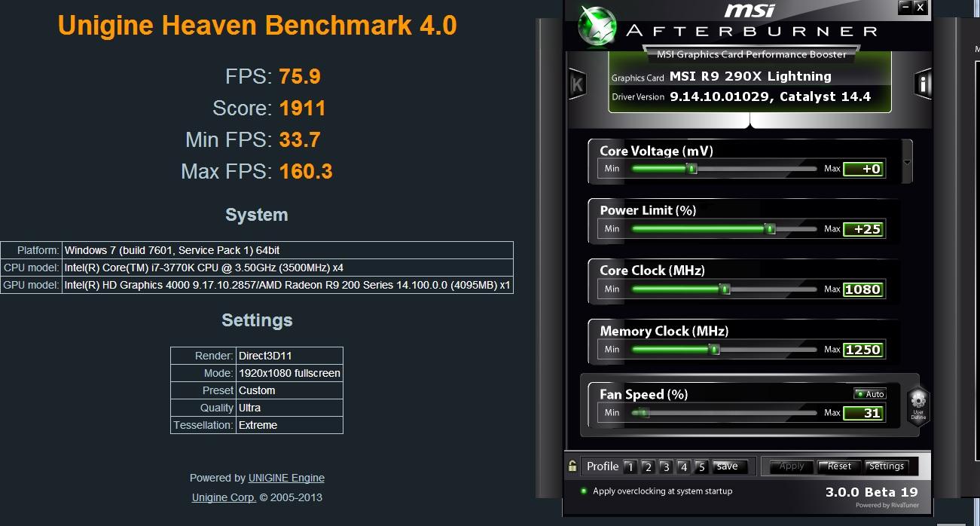Image resolution: width=980 pixels, height=526 pixels.
Task: Click the Core Clock 1080 value field
Action: (863, 289)
